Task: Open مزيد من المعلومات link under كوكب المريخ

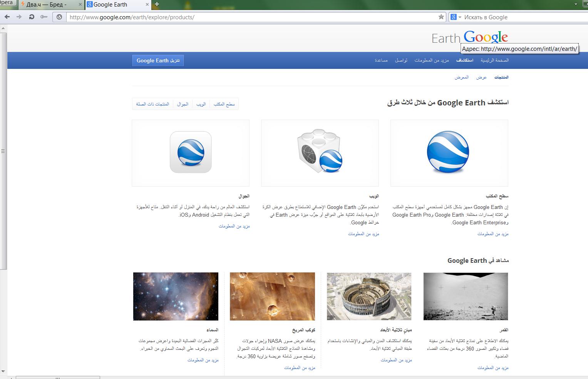Action: [x=300, y=368]
